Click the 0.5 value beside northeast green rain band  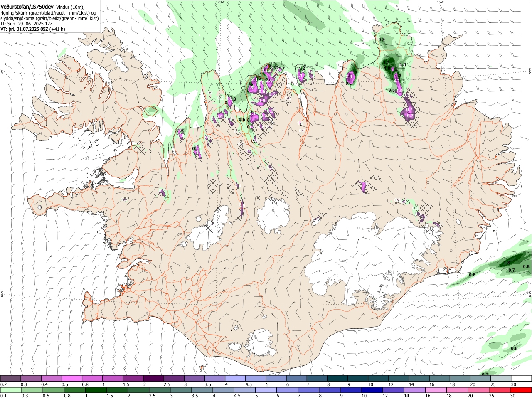(x=392, y=90)
